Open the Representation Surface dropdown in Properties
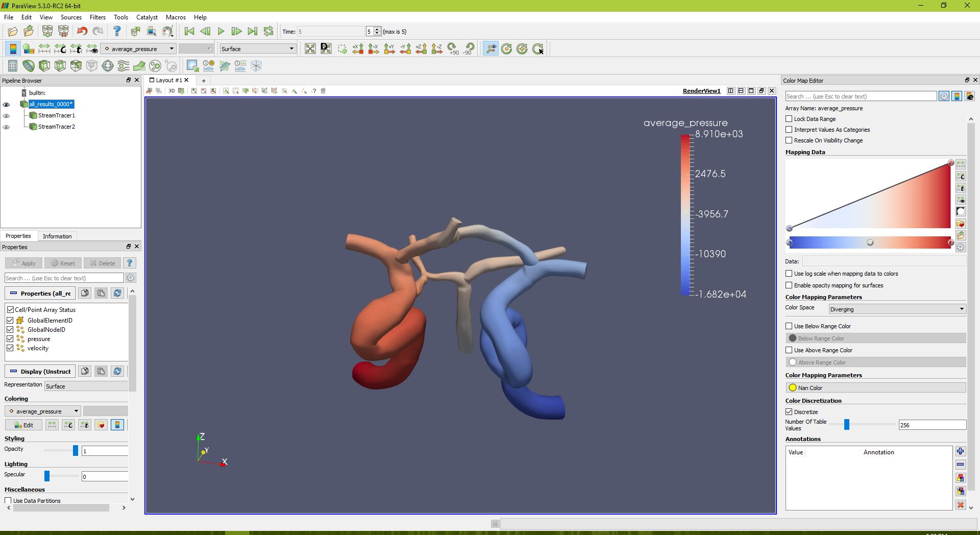This screenshot has height=535, width=980. click(86, 386)
